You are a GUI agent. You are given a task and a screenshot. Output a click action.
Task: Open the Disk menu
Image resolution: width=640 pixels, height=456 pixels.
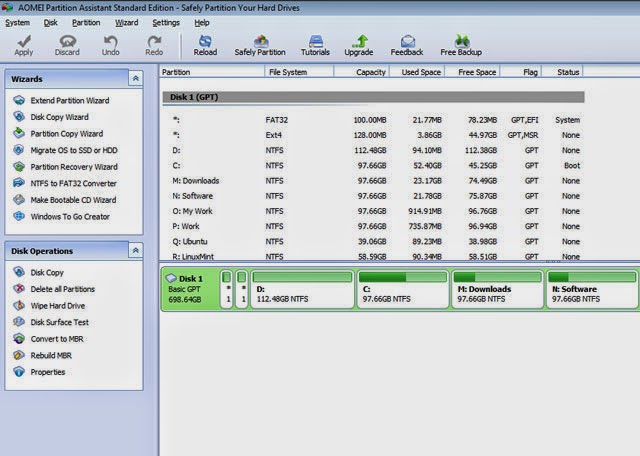point(51,23)
